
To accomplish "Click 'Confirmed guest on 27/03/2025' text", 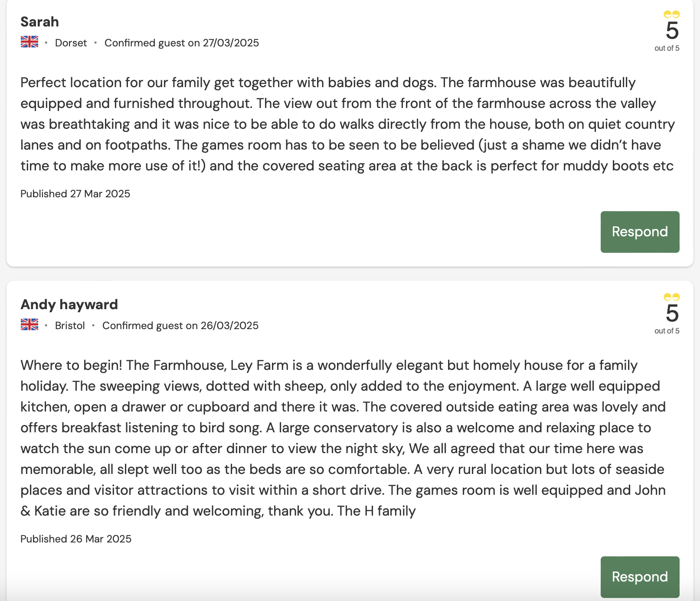I will [x=181, y=43].
